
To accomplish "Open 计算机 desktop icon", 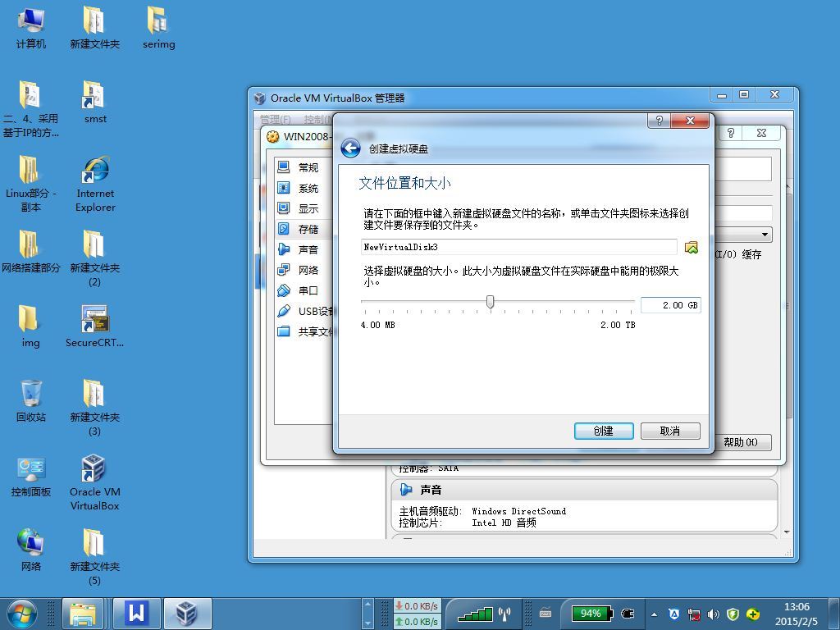I will tap(31, 28).
